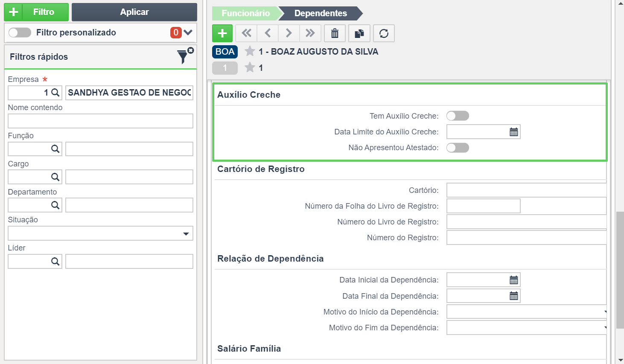Click the Cargo description field
This screenshot has height=364, width=624.
click(129, 177)
